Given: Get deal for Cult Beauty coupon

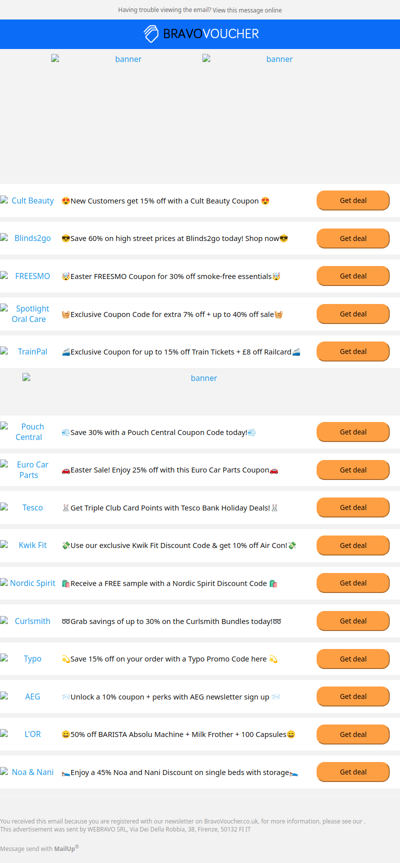Looking at the screenshot, I should (x=353, y=200).
